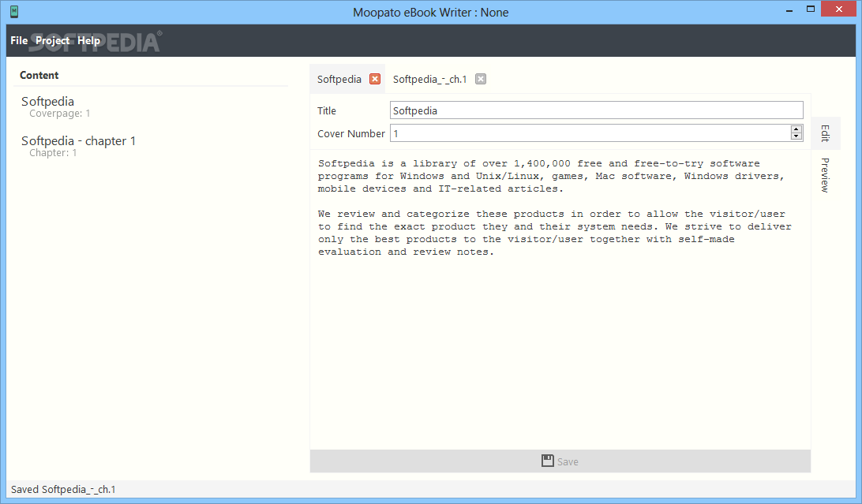
Task: Click the 'Coverpage: 1' subtitle text
Action: [60, 114]
